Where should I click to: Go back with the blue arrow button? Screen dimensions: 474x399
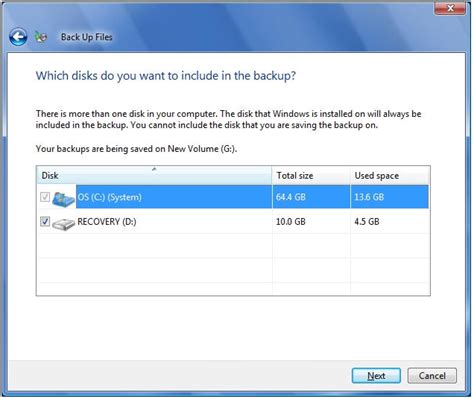[18, 37]
